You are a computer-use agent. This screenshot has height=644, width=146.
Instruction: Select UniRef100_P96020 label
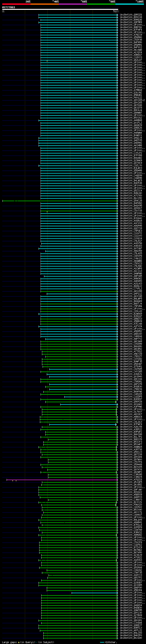coord(131,504)
